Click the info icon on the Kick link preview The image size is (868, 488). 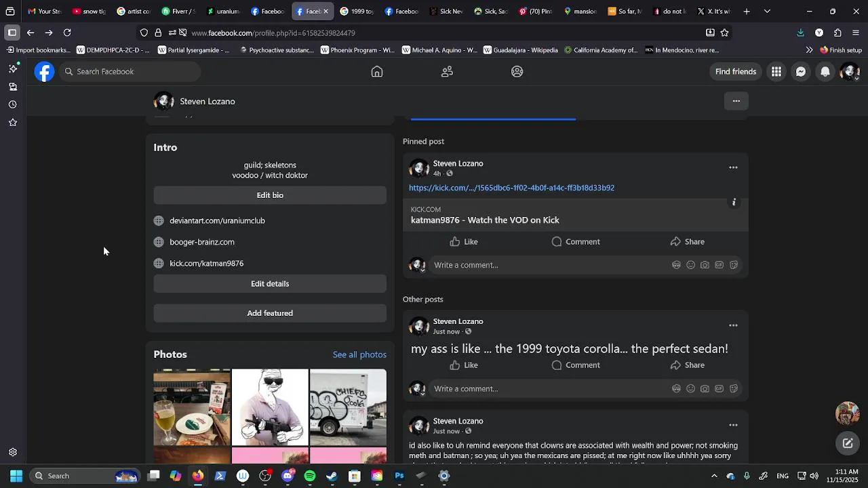click(x=734, y=203)
